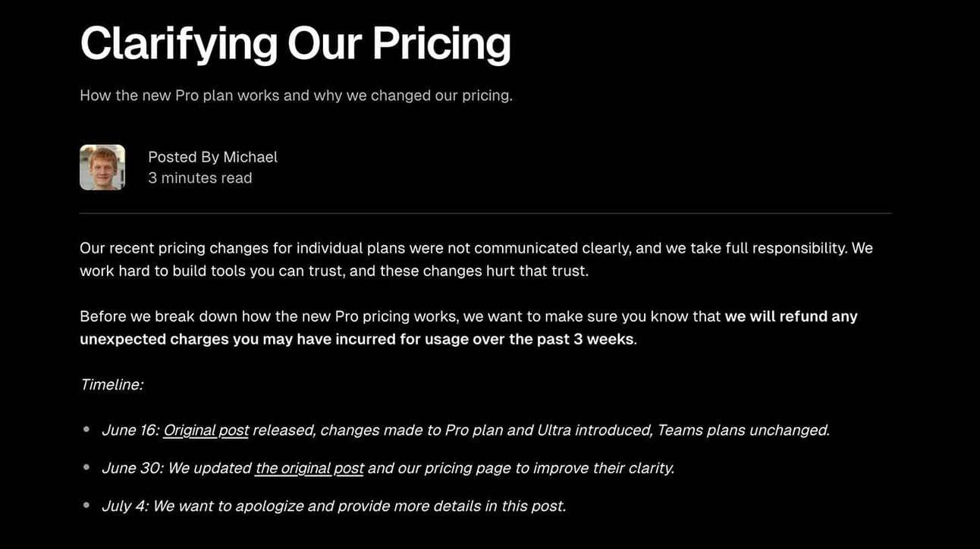Click the bullet dot before June 16
The image size is (980, 549).
86,430
